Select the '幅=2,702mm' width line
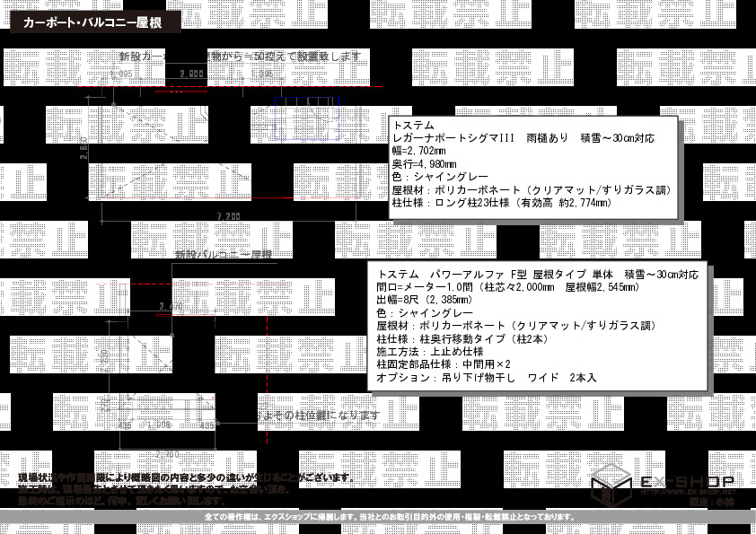756x534 pixels. pyautogui.click(x=419, y=151)
